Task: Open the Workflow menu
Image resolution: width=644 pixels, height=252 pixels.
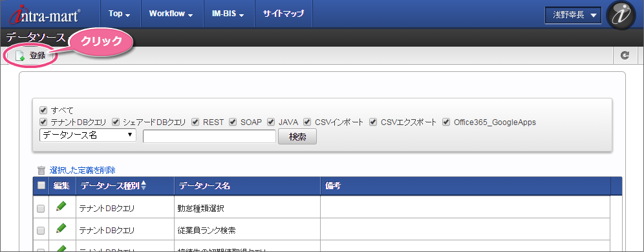Action: [x=171, y=14]
